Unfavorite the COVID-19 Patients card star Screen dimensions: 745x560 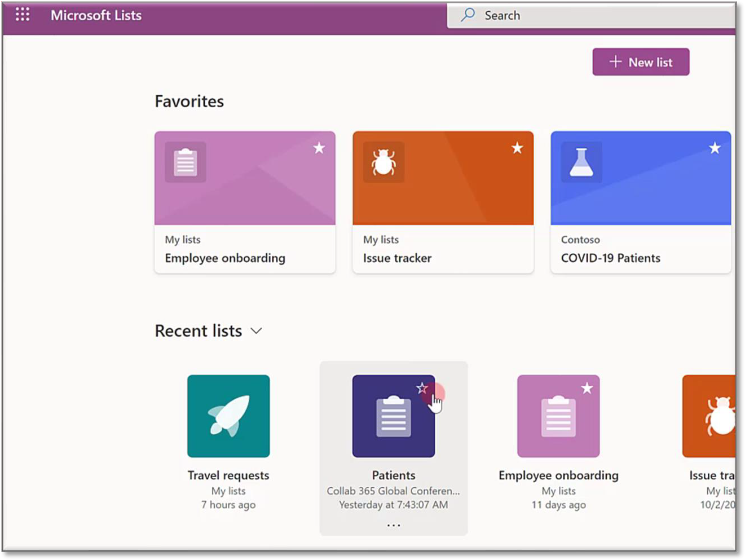[715, 148]
